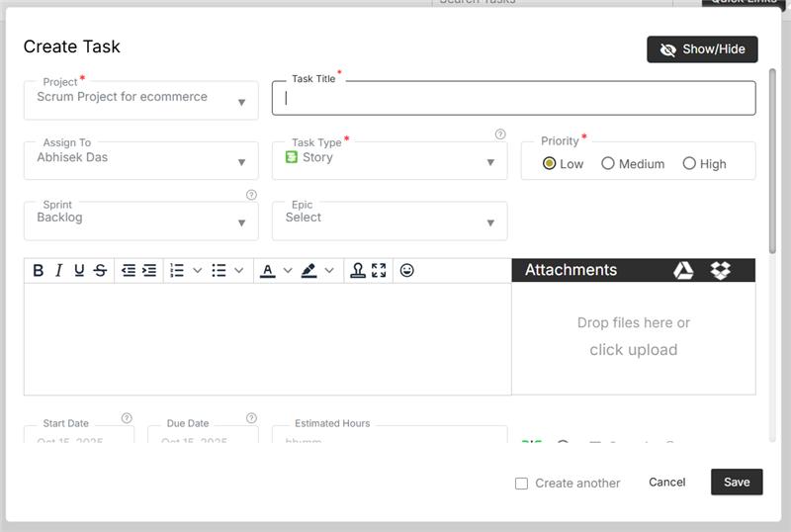The image size is (791, 532).
Task: Click the numbered list icon
Action: 177,270
